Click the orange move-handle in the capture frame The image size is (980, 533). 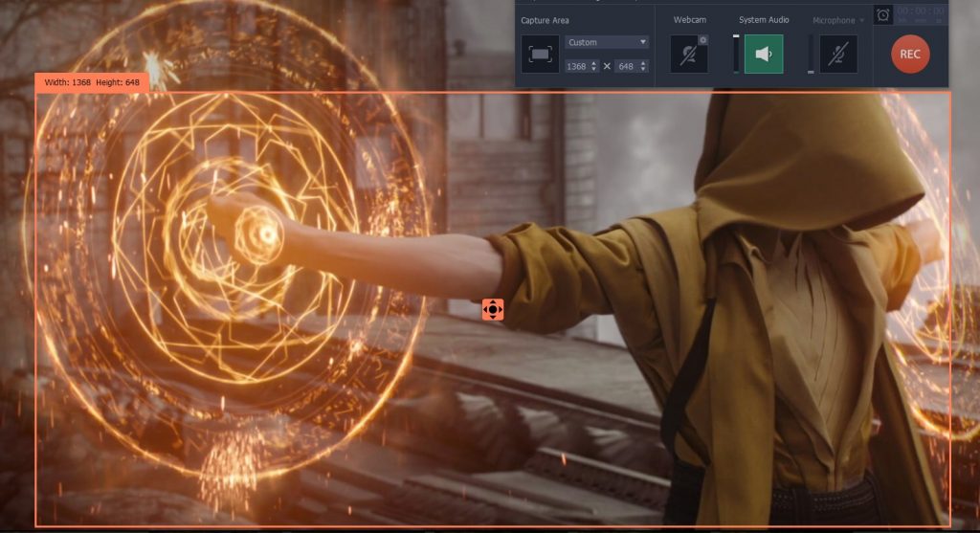[493, 309]
